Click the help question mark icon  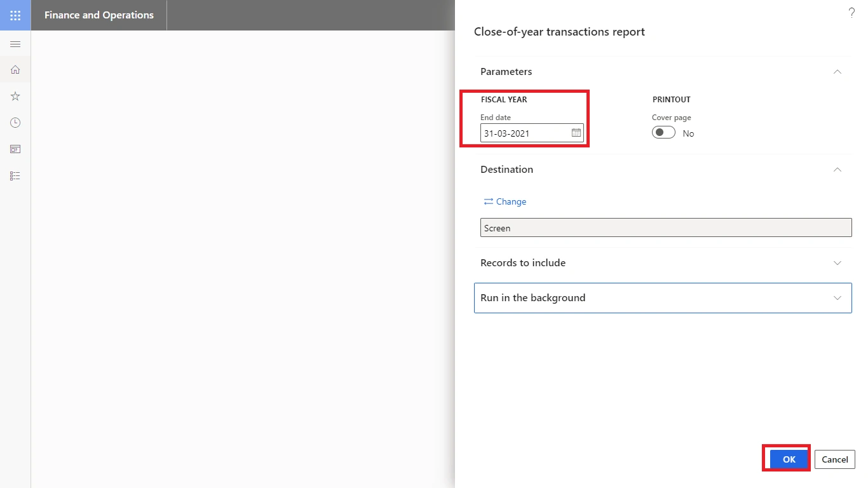point(851,13)
